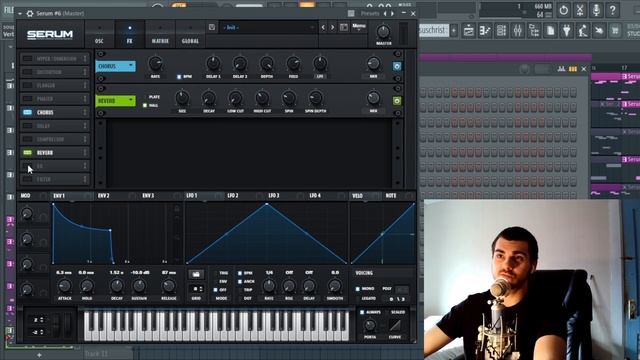Toggle Chorus BPM sync checkbox
This screenshot has width=640, height=360.
pos(179,77)
